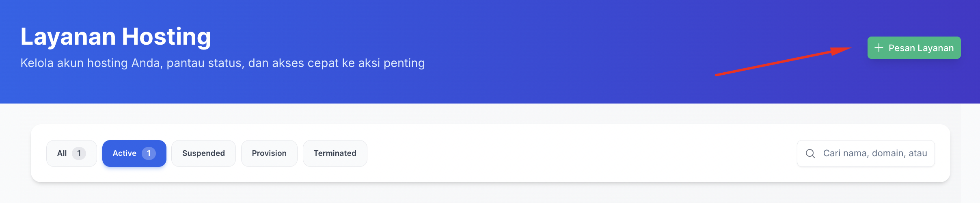
Task: Filter services by Suspended status
Action: click(203, 153)
